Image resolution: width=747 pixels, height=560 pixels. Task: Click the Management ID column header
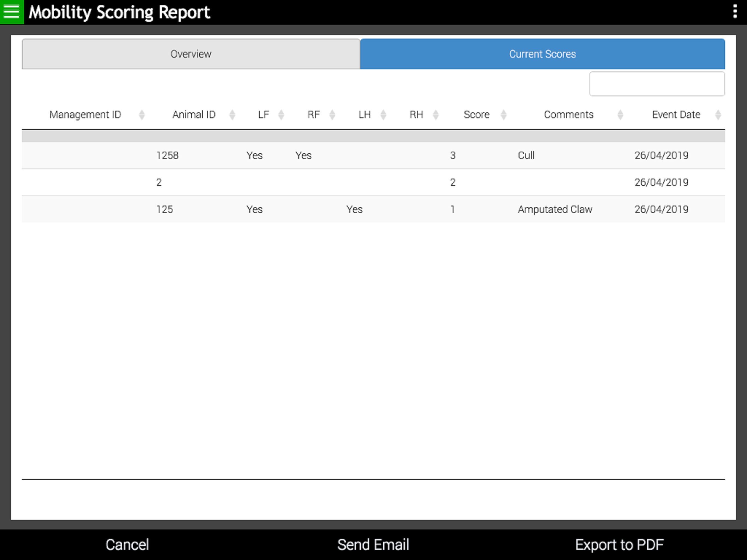85,115
